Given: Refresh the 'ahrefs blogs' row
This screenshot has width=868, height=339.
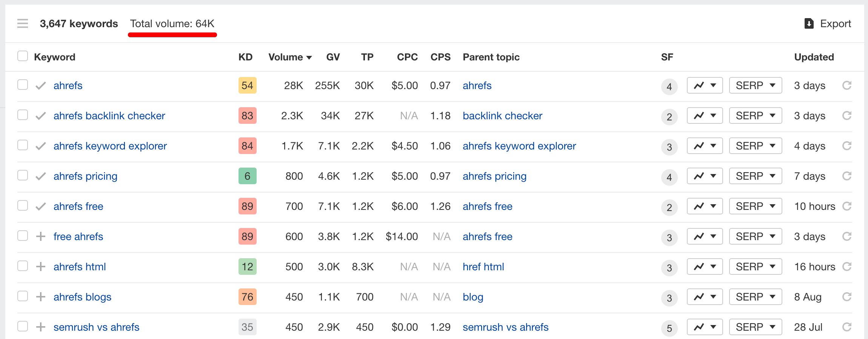Looking at the screenshot, I should point(847,297).
